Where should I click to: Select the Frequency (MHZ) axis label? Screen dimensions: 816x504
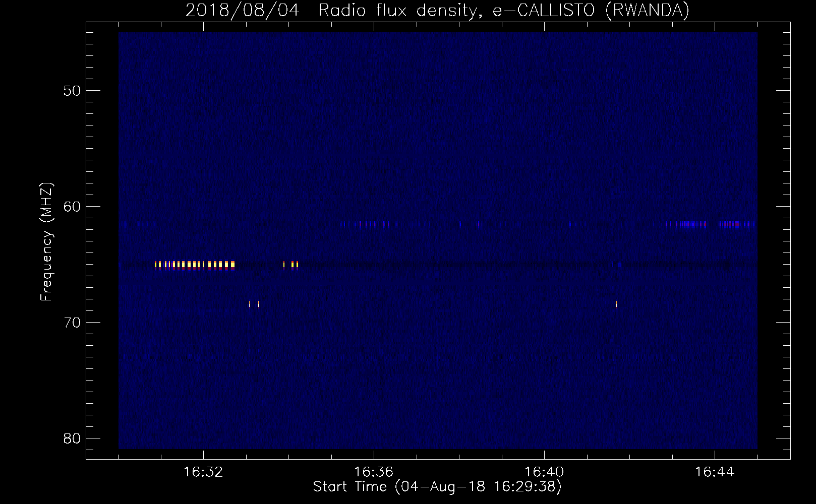coord(46,242)
